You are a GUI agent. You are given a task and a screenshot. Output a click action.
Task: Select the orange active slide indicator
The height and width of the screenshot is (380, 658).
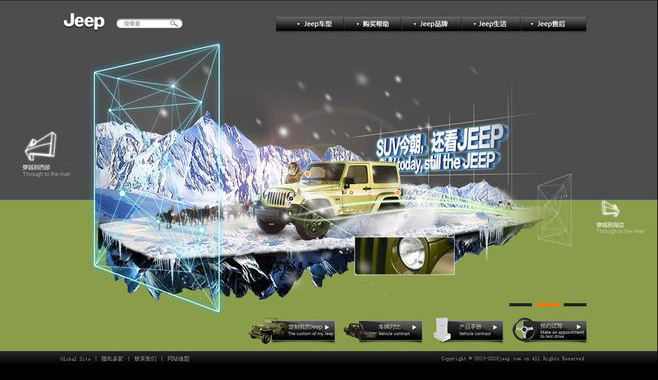tap(548, 305)
